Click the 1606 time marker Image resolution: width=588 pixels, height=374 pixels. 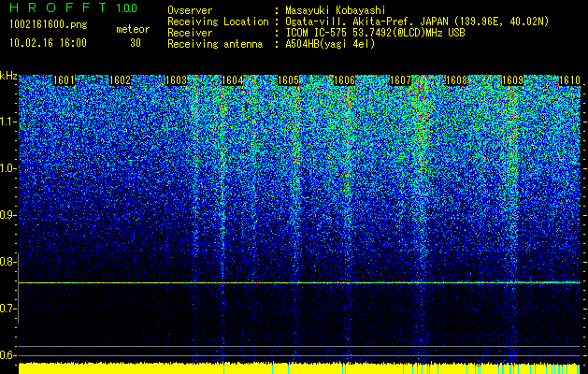[344, 80]
